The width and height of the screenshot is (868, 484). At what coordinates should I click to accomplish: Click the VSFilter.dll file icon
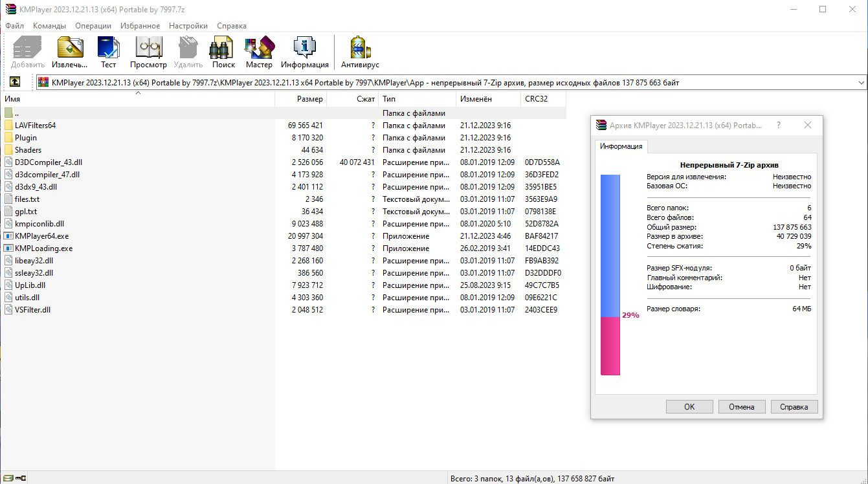[x=9, y=310]
